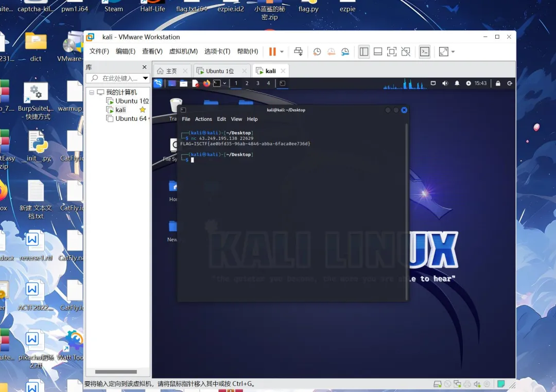Screen dimensions: 556x392
Task: Take a snapshot of the VM
Action: [x=317, y=52]
